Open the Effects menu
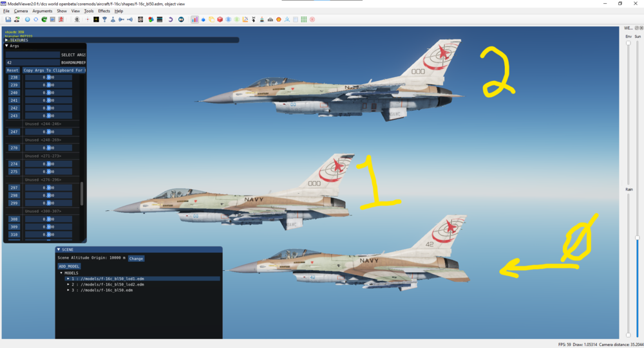The height and width of the screenshot is (348, 644). (x=104, y=11)
